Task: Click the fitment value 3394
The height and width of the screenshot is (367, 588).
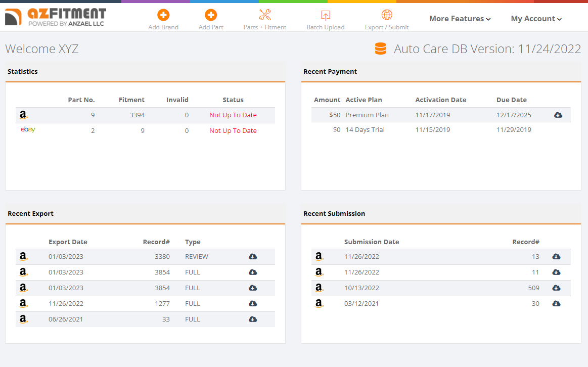Action: [137, 115]
